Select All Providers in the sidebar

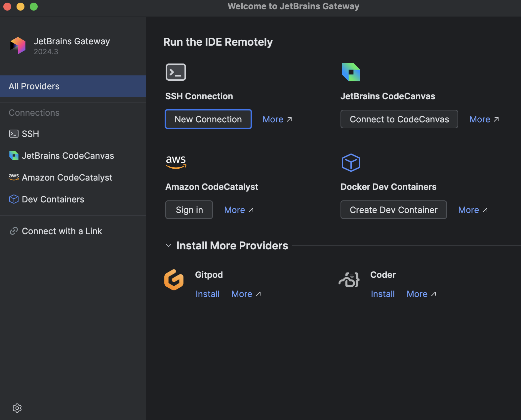click(x=73, y=86)
